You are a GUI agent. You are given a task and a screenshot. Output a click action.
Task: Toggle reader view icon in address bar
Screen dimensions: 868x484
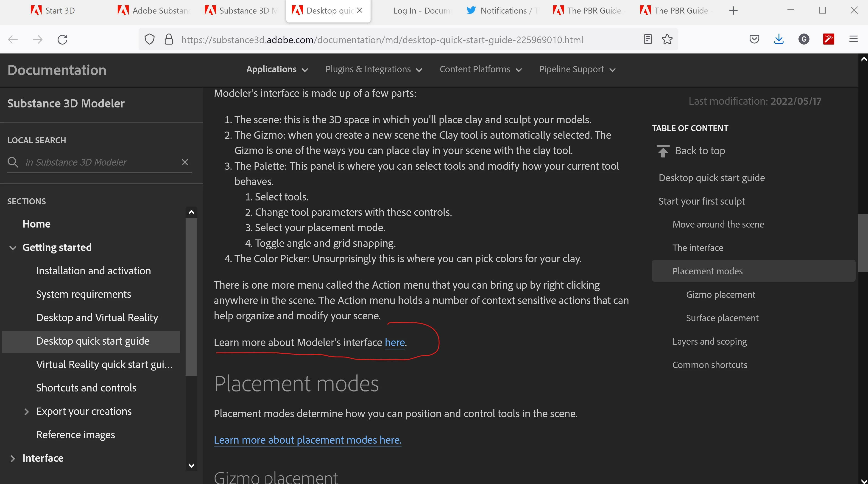click(647, 39)
